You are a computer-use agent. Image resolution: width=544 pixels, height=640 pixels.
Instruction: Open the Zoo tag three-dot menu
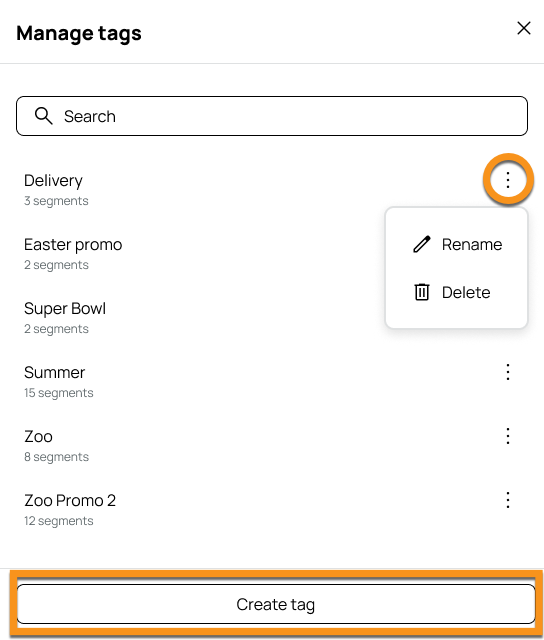(x=508, y=436)
